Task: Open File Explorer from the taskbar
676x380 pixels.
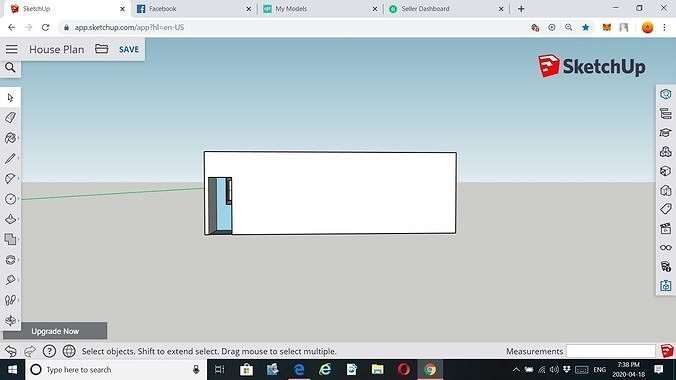Action: coord(377,370)
